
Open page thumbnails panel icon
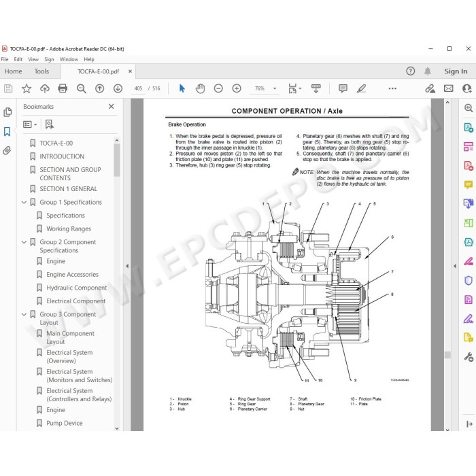click(7, 112)
